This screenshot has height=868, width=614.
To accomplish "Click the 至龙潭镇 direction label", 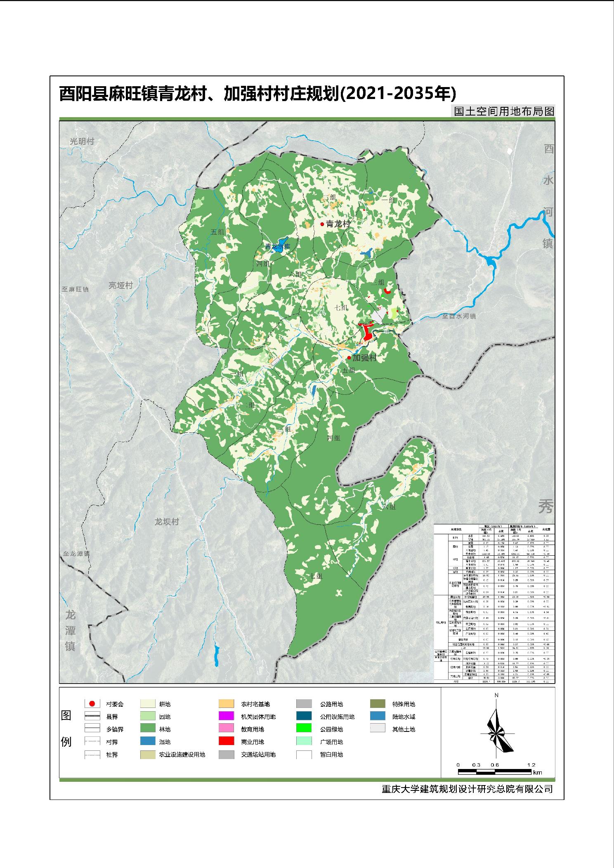I will pyautogui.click(x=77, y=554).
